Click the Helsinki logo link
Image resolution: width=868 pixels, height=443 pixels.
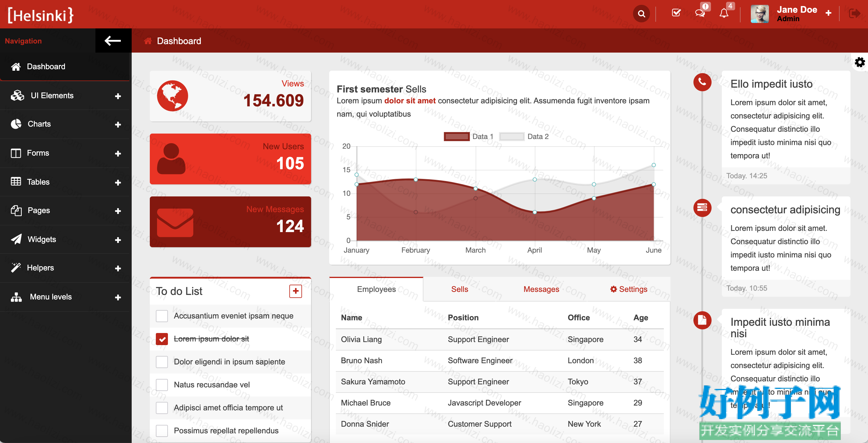[40, 15]
